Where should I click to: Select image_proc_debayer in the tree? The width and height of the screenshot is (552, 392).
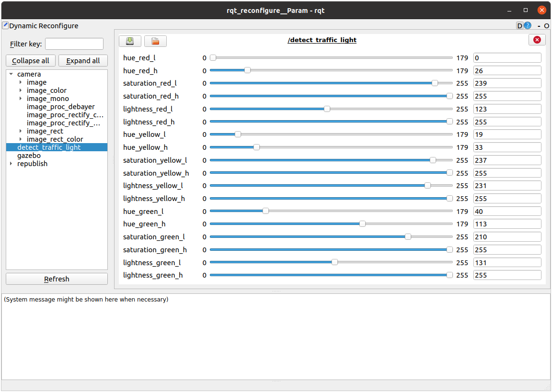[60, 107]
